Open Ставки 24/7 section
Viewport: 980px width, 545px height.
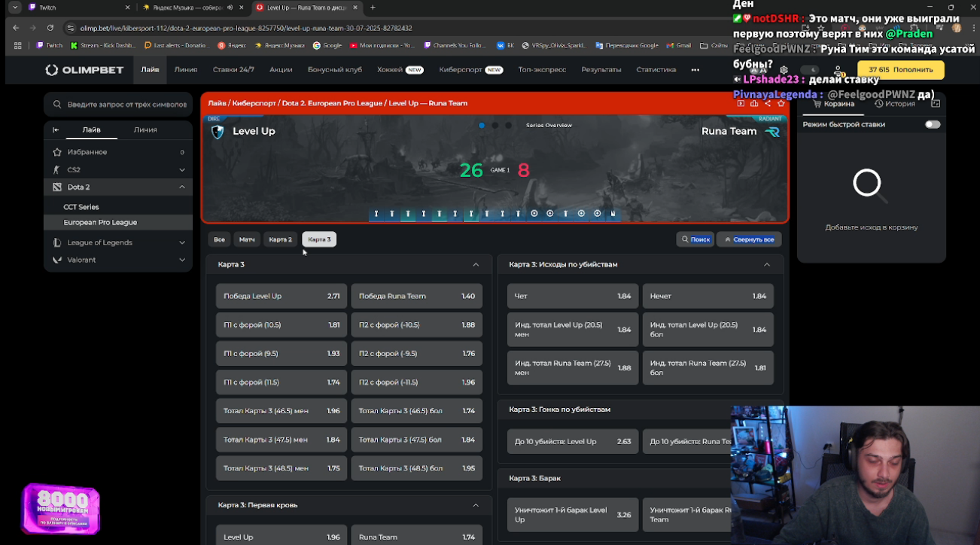click(233, 69)
